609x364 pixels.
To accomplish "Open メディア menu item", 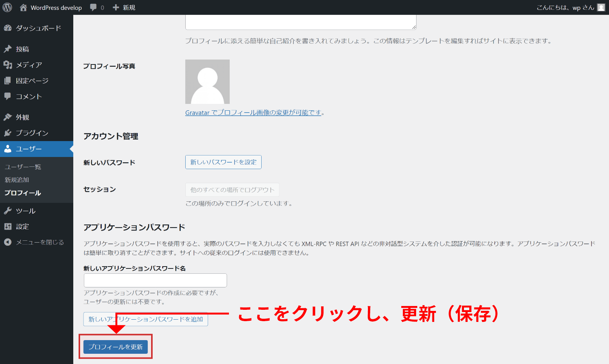I will [36, 65].
